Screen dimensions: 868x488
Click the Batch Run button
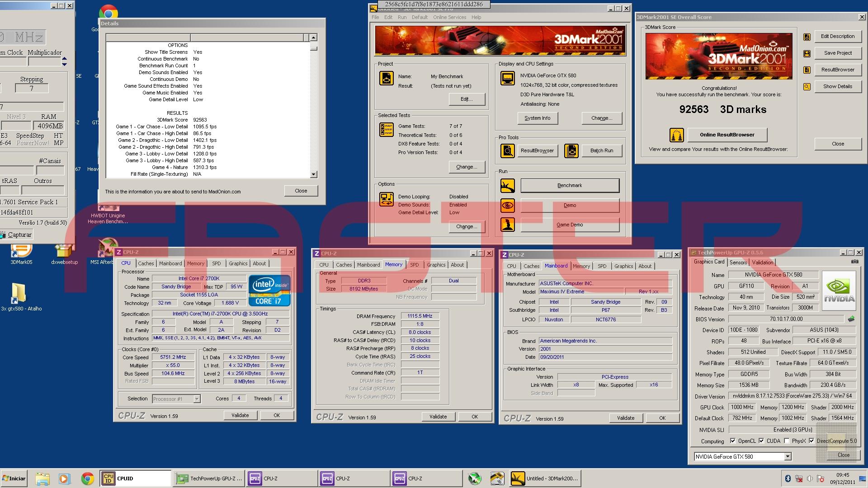[602, 151]
